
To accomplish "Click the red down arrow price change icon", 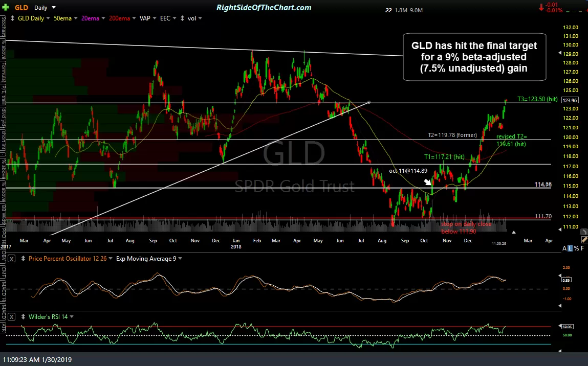I will point(541,7).
